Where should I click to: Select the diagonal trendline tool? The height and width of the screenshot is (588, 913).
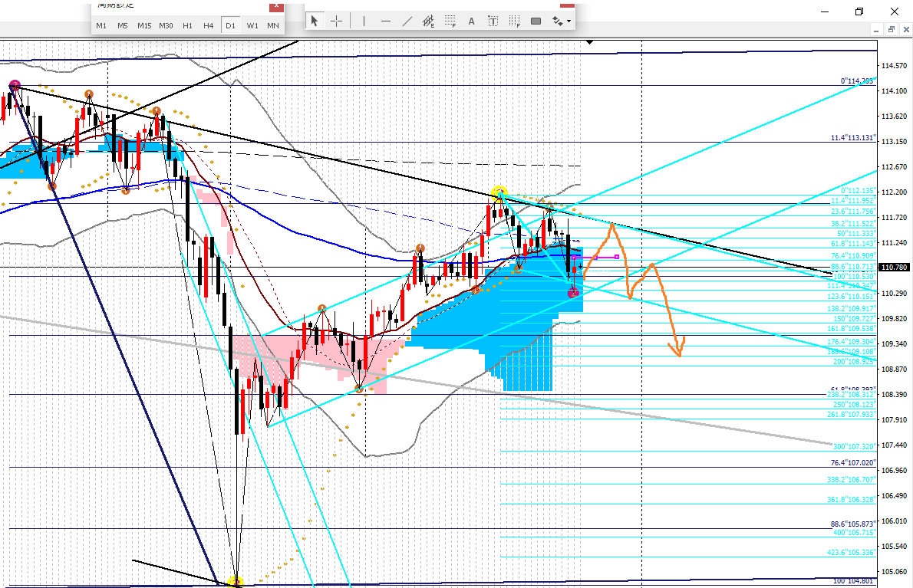point(407,21)
